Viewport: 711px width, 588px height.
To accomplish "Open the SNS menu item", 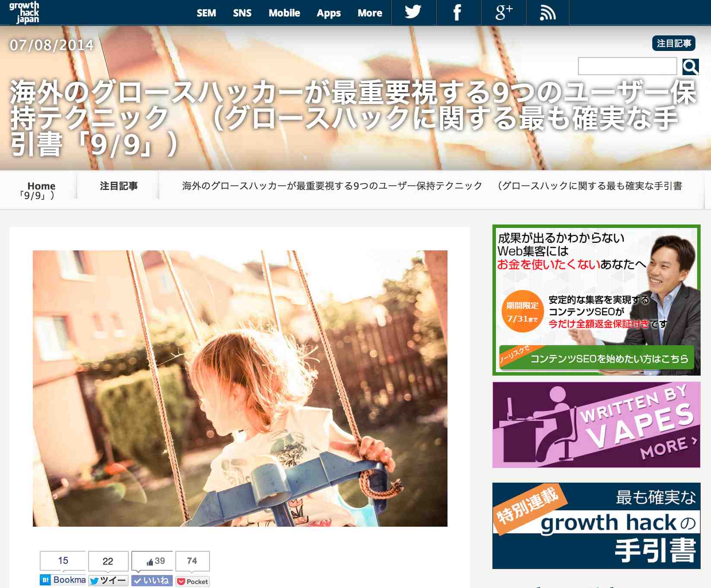I will coord(242,13).
